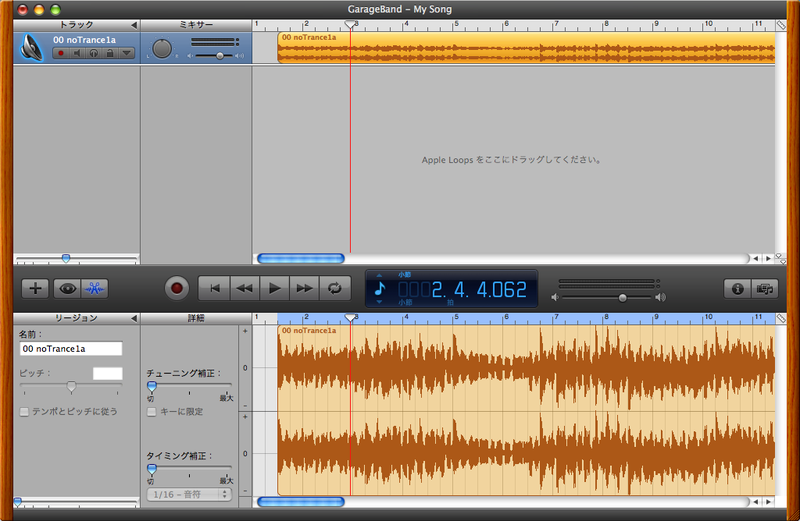This screenshot has height=521, width=800.
Task: Collapse the region column arrow in the editor
Action: tap(134, 318)
